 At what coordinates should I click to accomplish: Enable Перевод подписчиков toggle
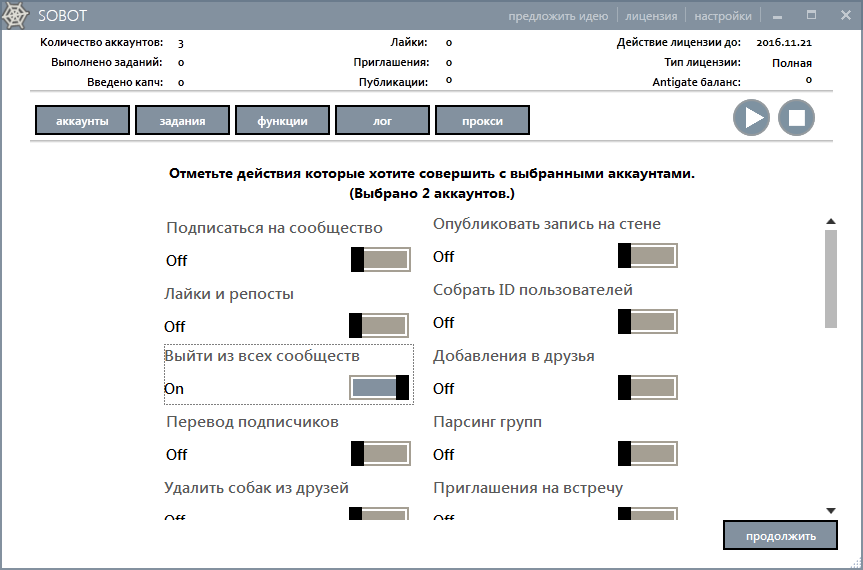pyautogui.click(x=381, y=454)
